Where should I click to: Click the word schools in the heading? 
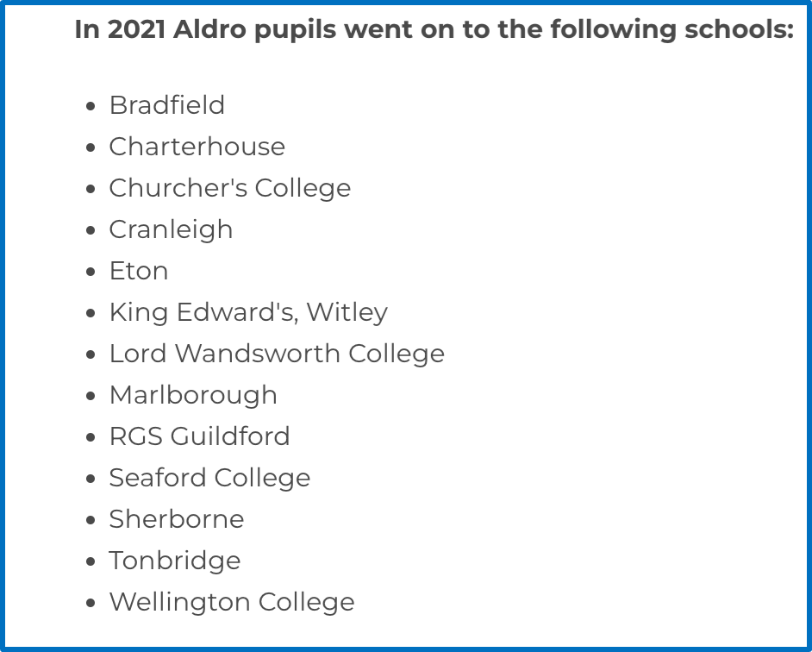739,29
